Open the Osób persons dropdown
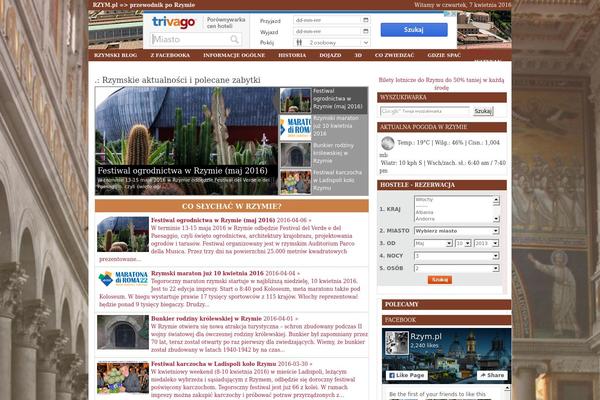This screenshot has height=400, width=600. (x=457, y=268)
